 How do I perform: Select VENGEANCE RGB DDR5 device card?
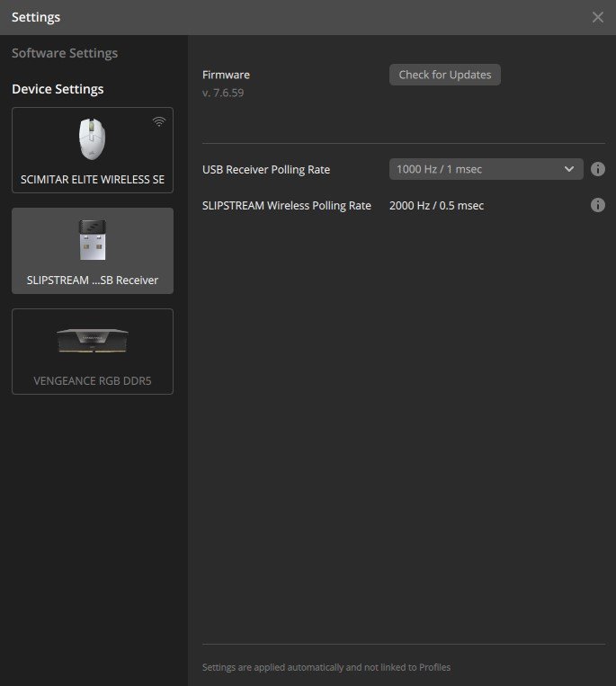(x=93, y=352)
